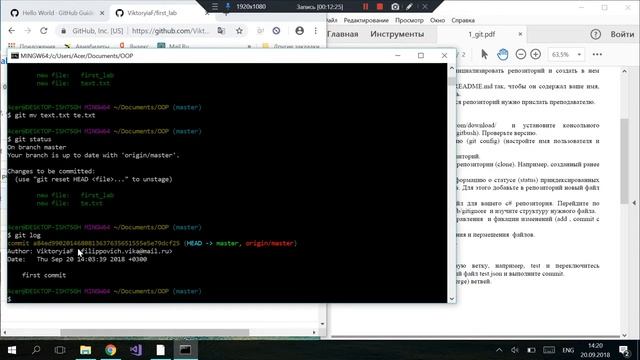Minimize the MINGW64 terminal window
This screenshot has height=360, width=640.
coord(398,56)
